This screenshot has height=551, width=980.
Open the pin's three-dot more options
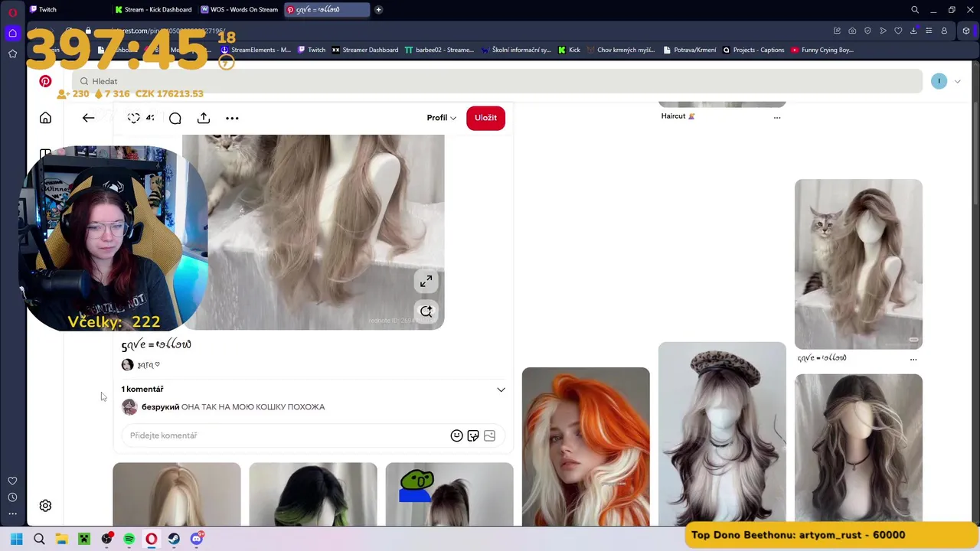point(232,118)
